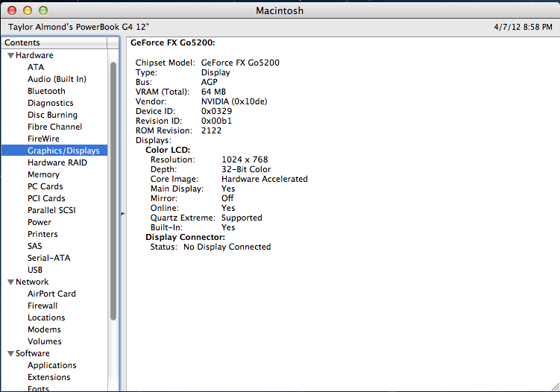Select Fibre Channel entry

[54, 127]
